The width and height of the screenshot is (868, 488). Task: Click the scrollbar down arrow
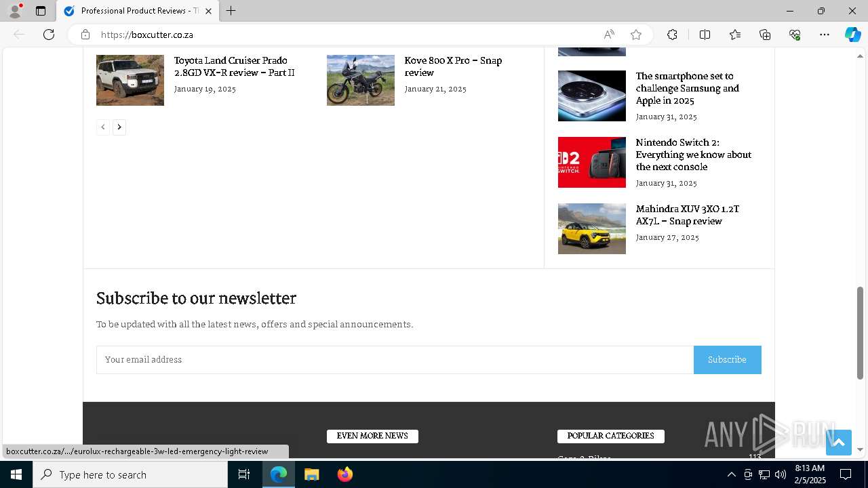(x=860, y=449)
